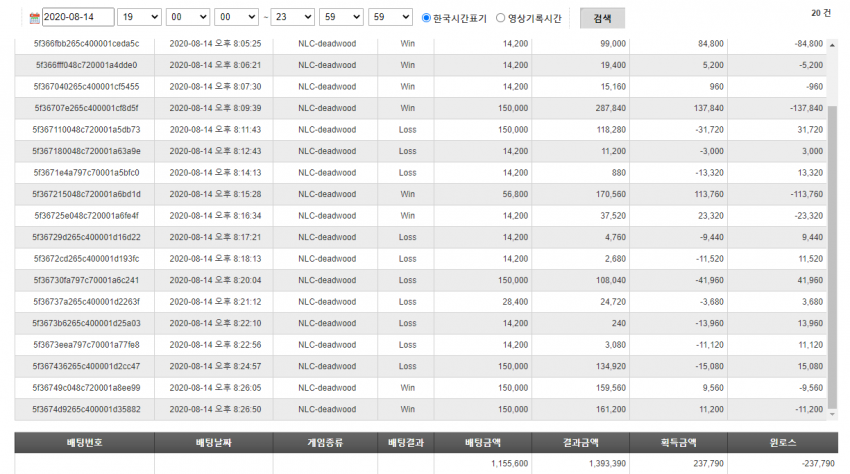Click the 배팅금액 column header
Screen dimensions: 850x474
pyautogui.click(x=482, y=443)
